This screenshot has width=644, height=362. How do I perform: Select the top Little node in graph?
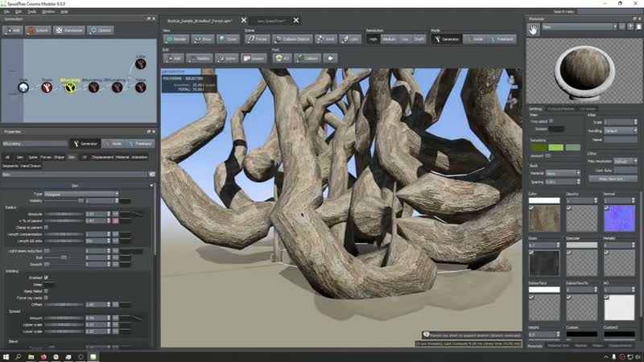click(140, 64)
